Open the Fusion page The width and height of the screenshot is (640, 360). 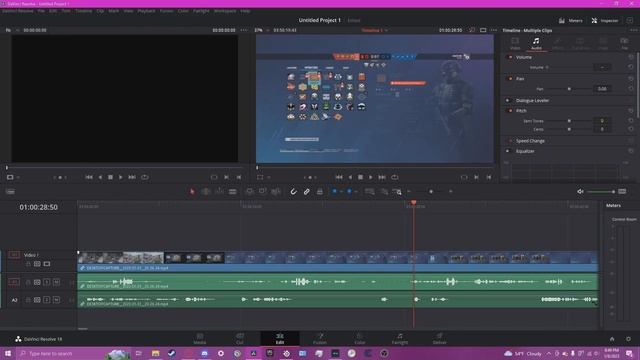pyautogui.click(x=320, y=338)
